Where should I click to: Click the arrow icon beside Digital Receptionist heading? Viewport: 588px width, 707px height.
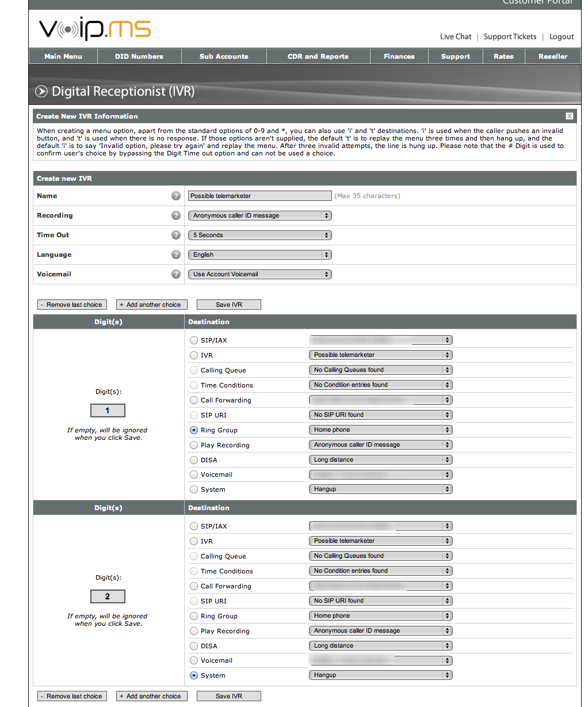[x=41, y=92]
